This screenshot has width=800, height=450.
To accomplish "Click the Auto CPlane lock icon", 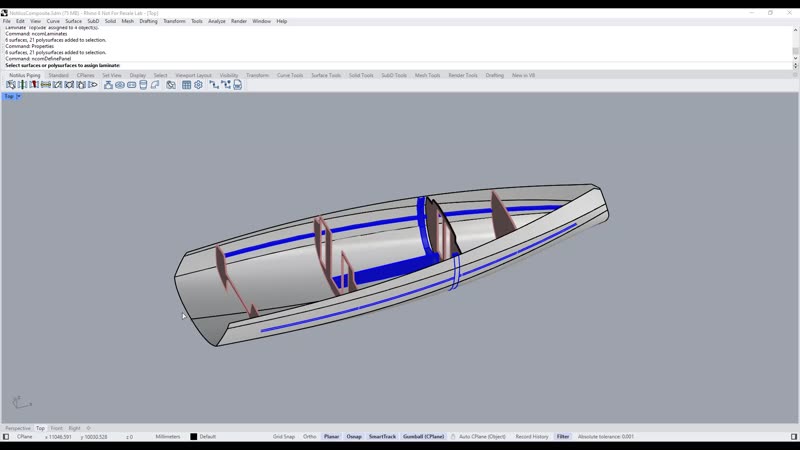I will coord(453,437).
